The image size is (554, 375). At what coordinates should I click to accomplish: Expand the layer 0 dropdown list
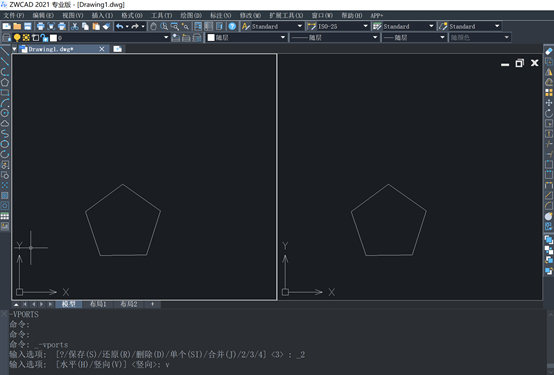coord(166,37)
